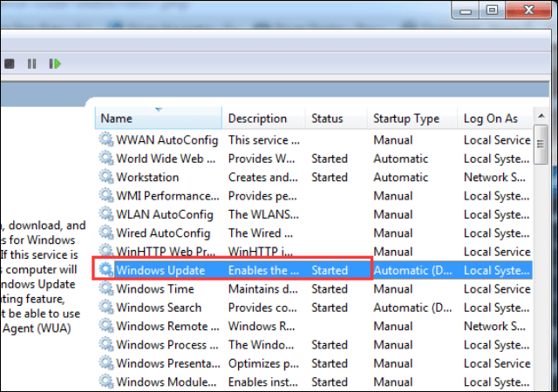Sort by the Description column header
The image size is (558, 392).
click(263, 118)
